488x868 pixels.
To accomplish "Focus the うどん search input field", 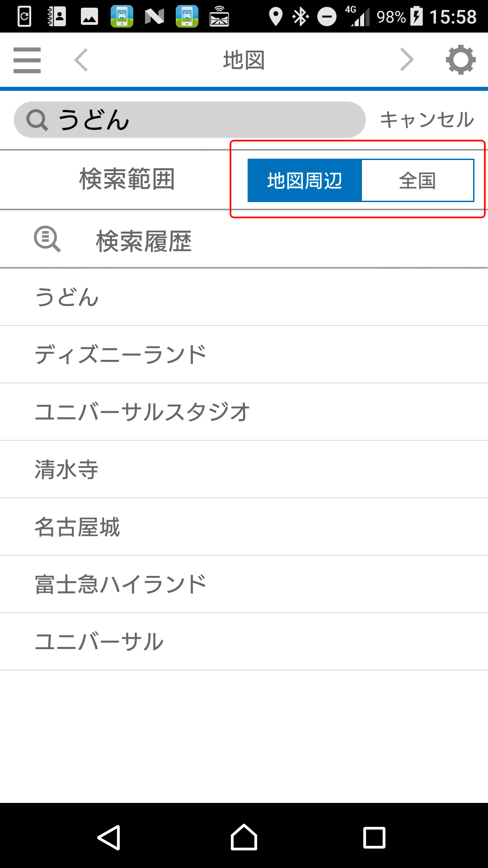I will tap(190, 120).
